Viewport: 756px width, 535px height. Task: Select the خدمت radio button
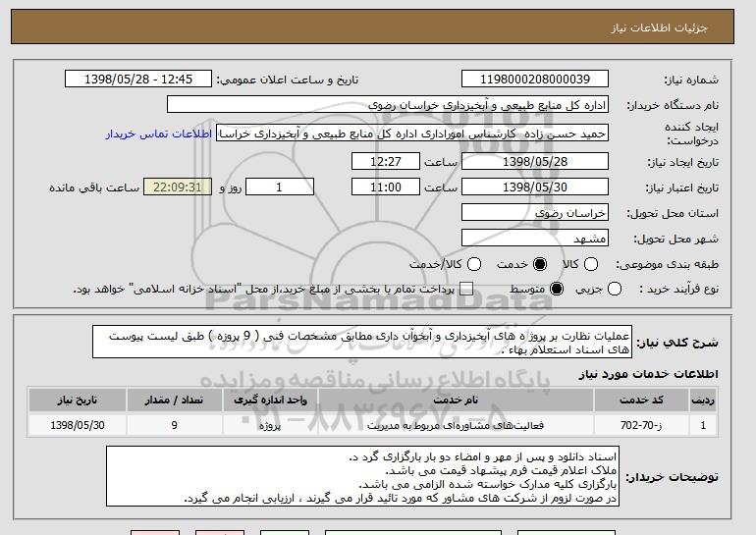[540, 264]
